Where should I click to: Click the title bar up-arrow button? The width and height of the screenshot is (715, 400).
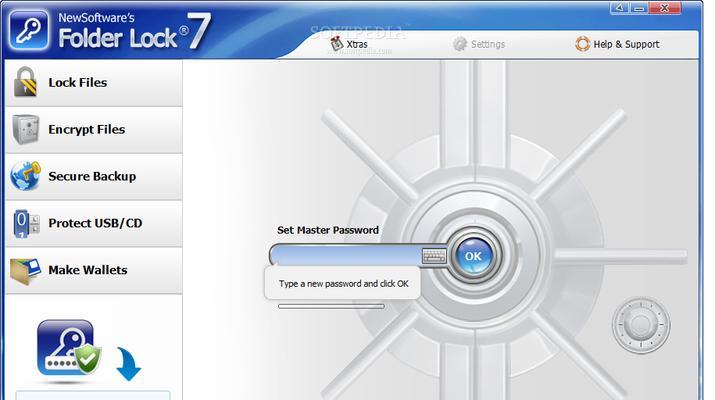click(620, 8)
